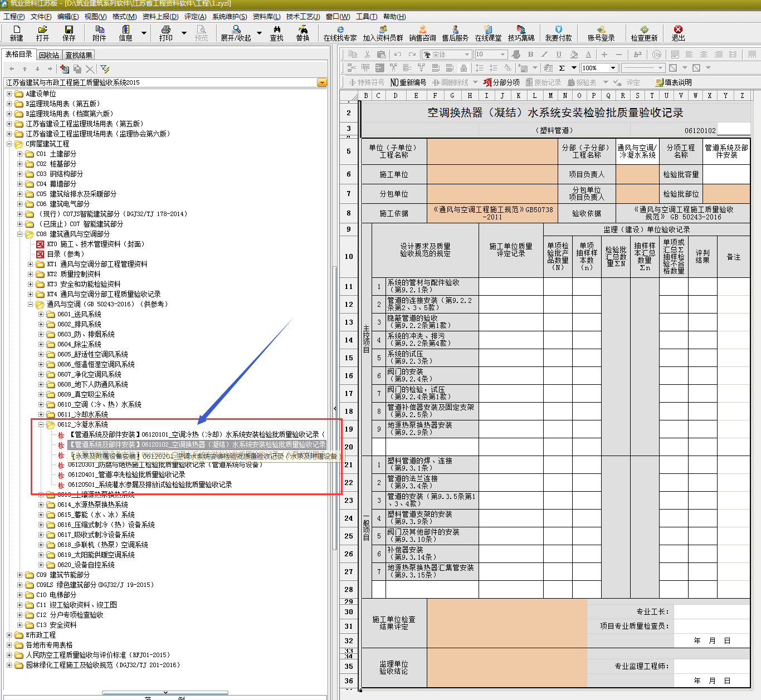
Task: Open 在线课堂 online classroom
Action: click(x=488, y=33)
